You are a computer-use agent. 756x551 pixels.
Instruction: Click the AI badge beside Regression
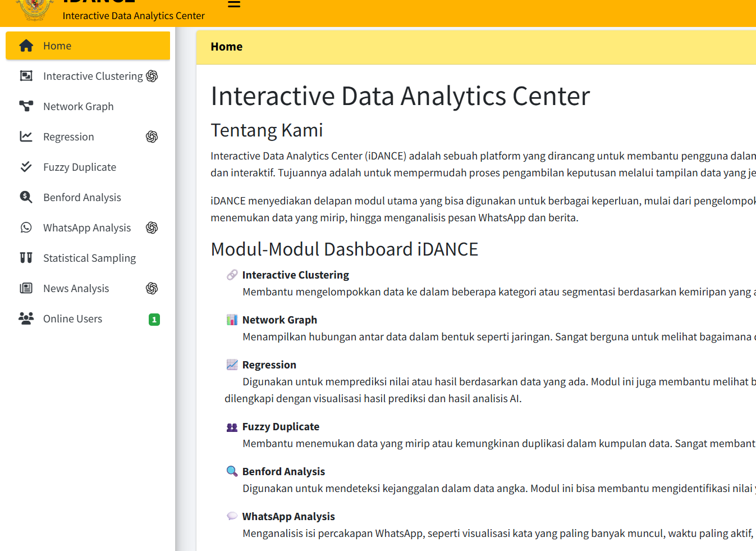[x=152, y=137]
